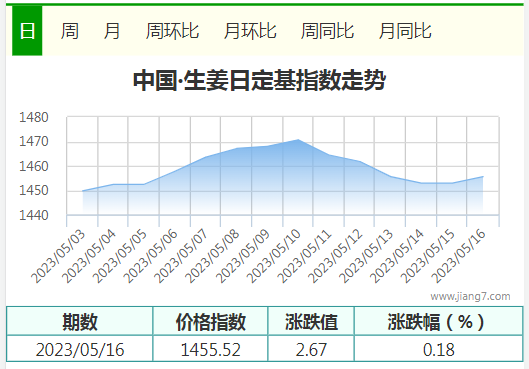Click chart title 中国·生姜日定基指数走势

pos(259,80)
